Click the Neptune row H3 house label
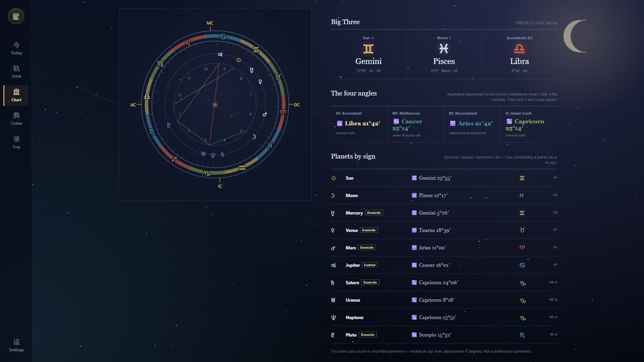 pos(553,317)
